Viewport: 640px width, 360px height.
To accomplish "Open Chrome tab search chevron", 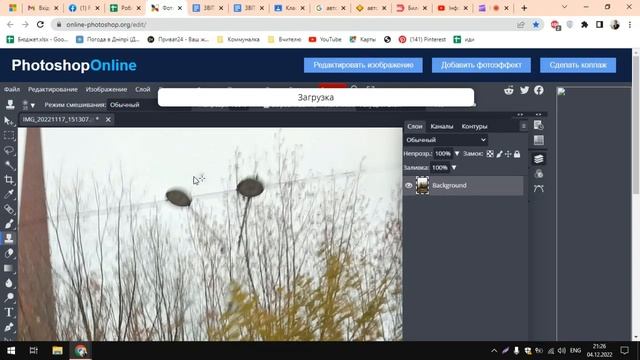I will pyautogui.click(x=564, y=7).
